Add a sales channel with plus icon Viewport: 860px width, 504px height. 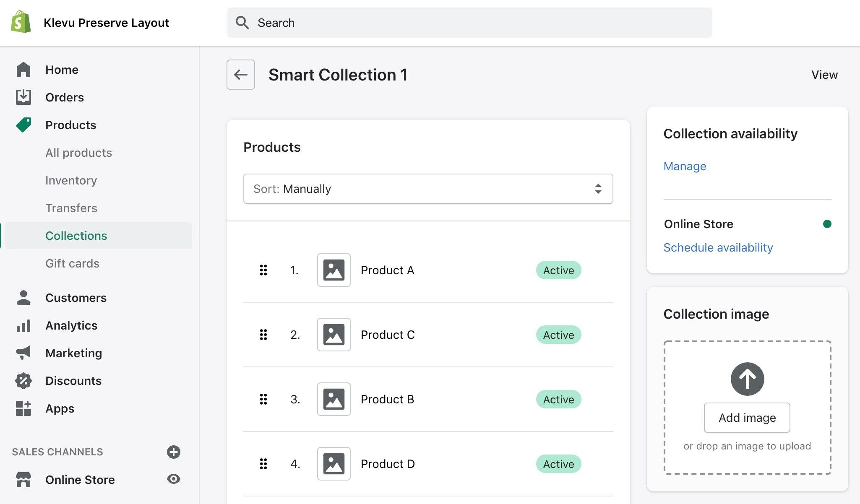coord(173,452)
